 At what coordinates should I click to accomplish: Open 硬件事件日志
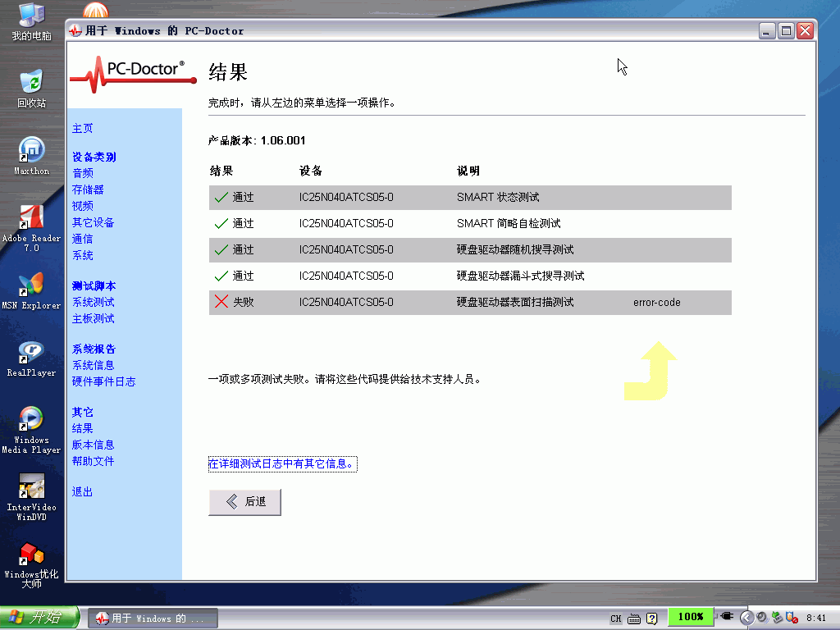pos(104,381)
